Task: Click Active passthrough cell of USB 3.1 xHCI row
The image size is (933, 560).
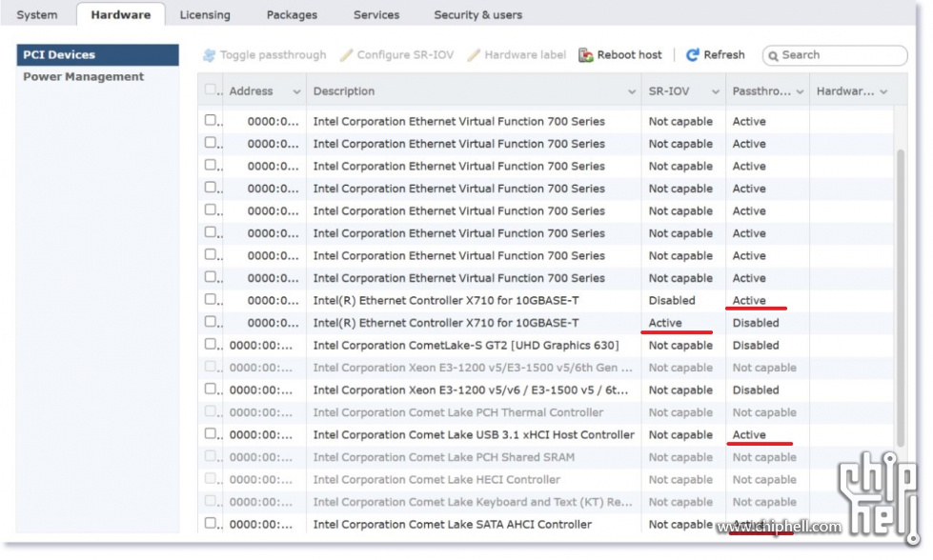Action: pos(749,435)
